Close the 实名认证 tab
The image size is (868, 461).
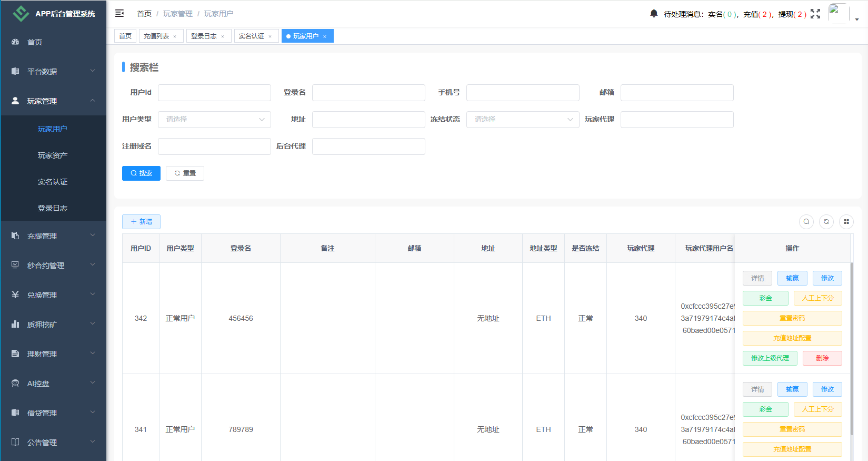(270, 36)
